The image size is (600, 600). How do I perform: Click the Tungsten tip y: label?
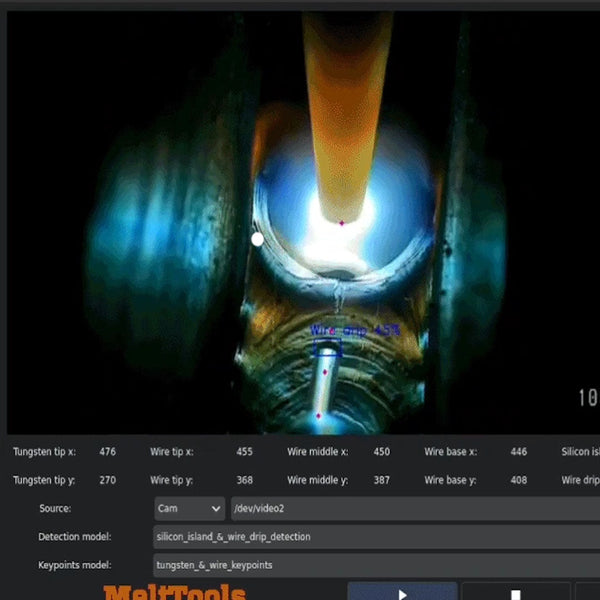click(44, 480)
